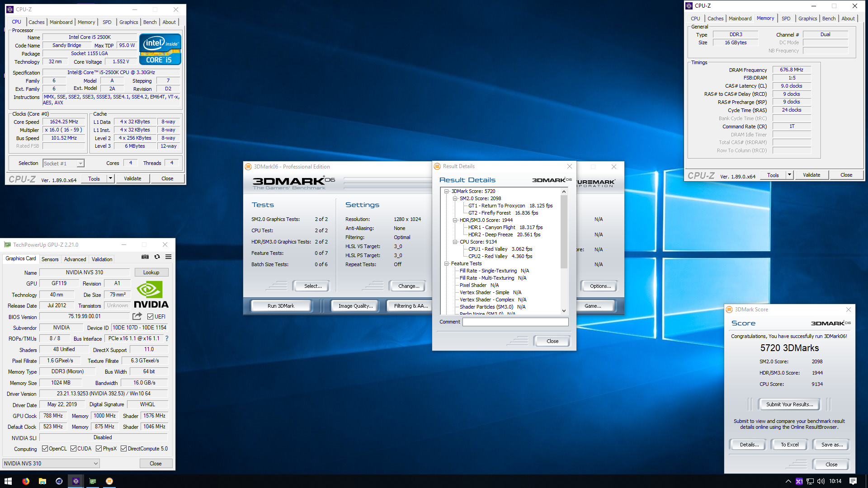The image size is (868, 488).
Task: Click the Lookup button in GPU-Z
Action: (151, 272)
